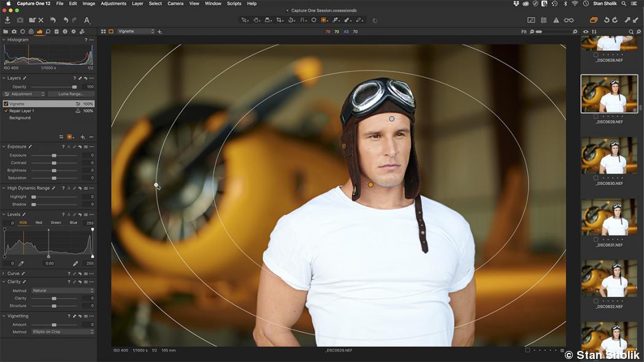Select the Background layer row

pyautogui.click(x=48, y=118)
